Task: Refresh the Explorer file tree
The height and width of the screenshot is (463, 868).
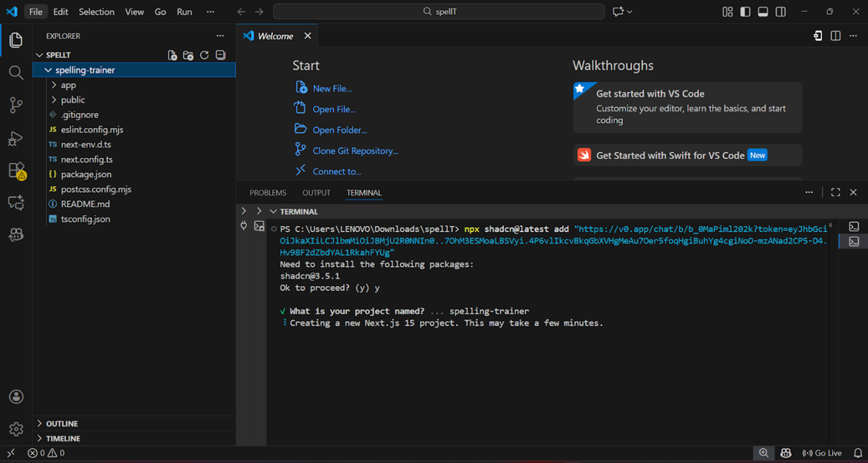Action: click(204, 55)
